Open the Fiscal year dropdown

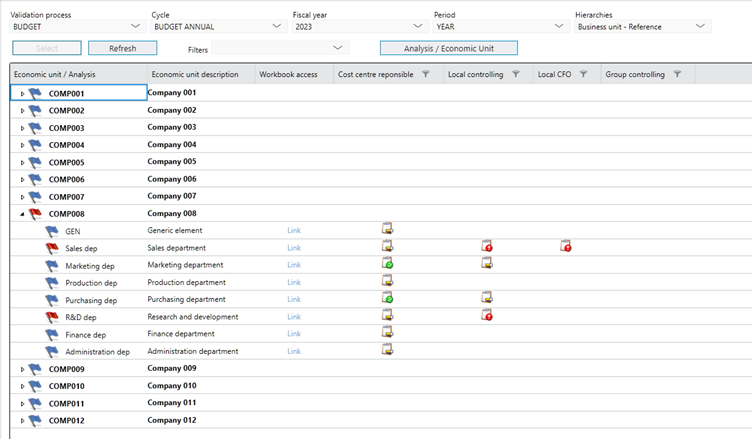[x=418, y=27]
